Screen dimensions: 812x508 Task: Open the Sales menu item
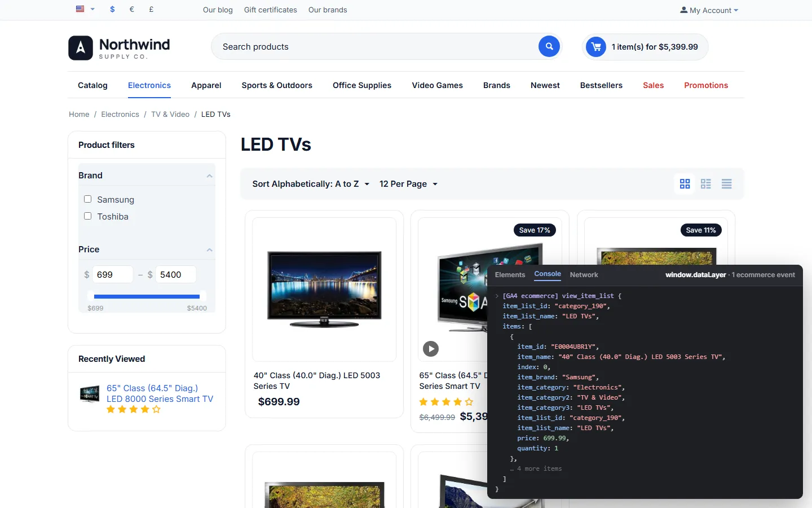pyautogui.click(x=653, y=85)
